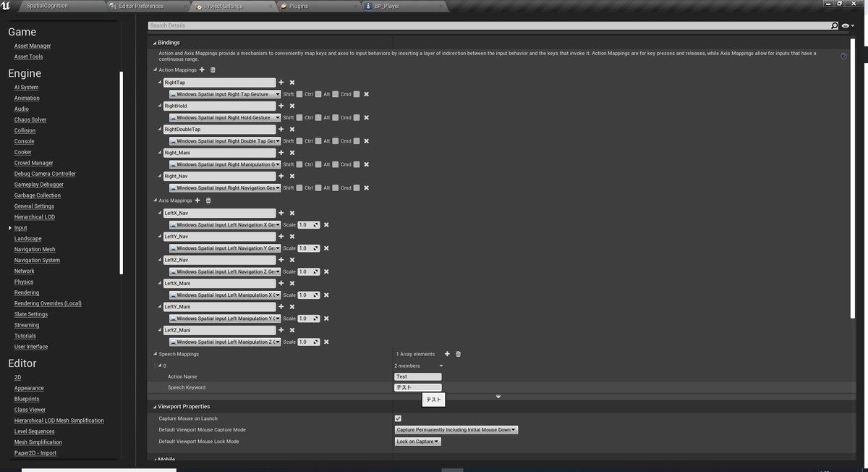
Task: Select the Project Settings tab
Action: [224, 6]
